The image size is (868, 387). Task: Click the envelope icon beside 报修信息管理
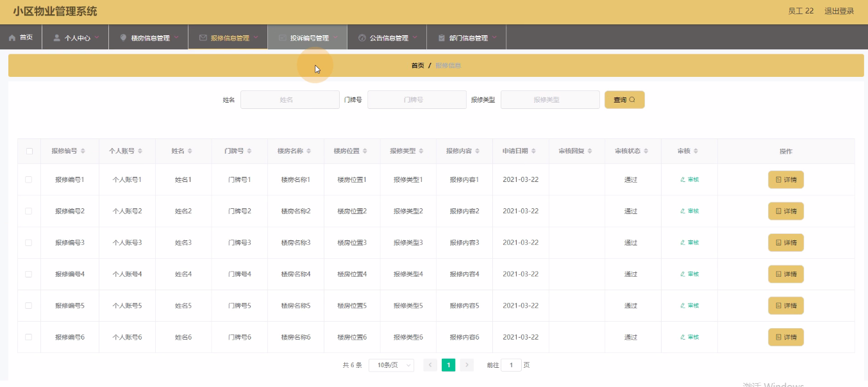[203, 38]
